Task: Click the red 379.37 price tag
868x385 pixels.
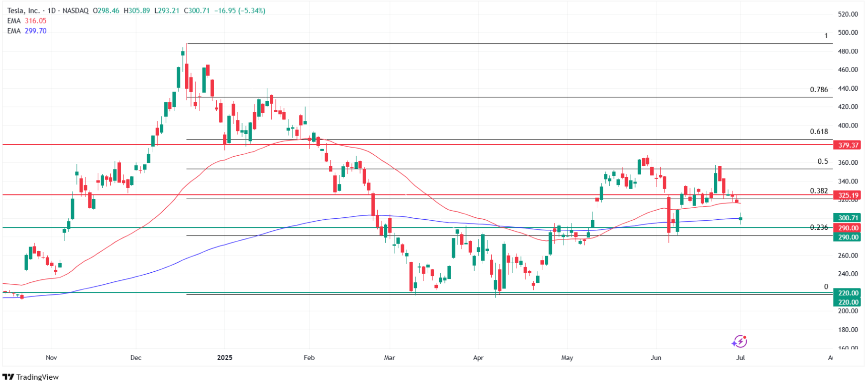Action: point(847,145)
